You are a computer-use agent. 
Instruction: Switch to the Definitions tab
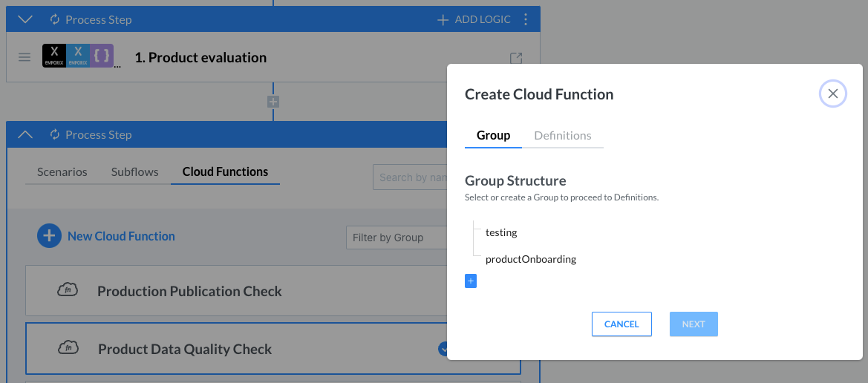point(563,135)
